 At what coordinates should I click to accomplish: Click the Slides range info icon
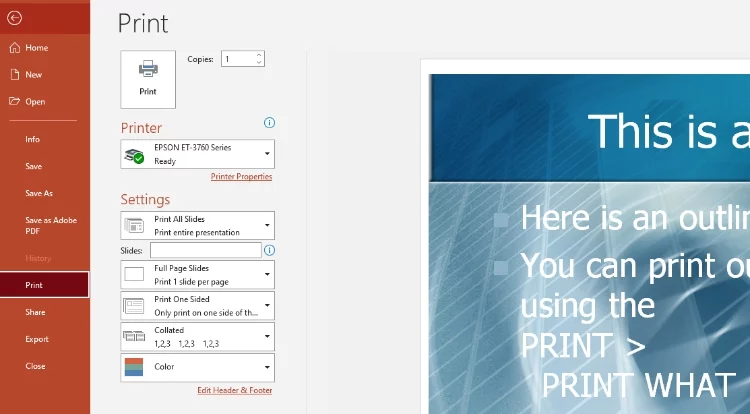pos(269,250)
